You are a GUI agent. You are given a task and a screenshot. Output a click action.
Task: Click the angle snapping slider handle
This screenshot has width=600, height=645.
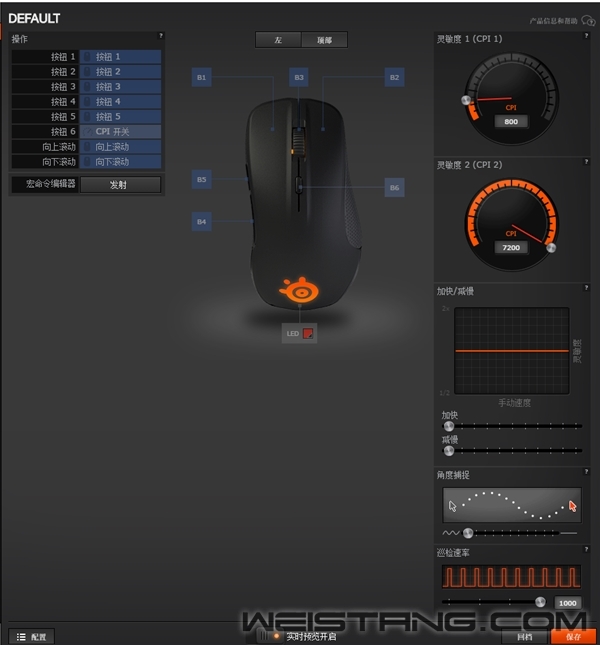468,533
